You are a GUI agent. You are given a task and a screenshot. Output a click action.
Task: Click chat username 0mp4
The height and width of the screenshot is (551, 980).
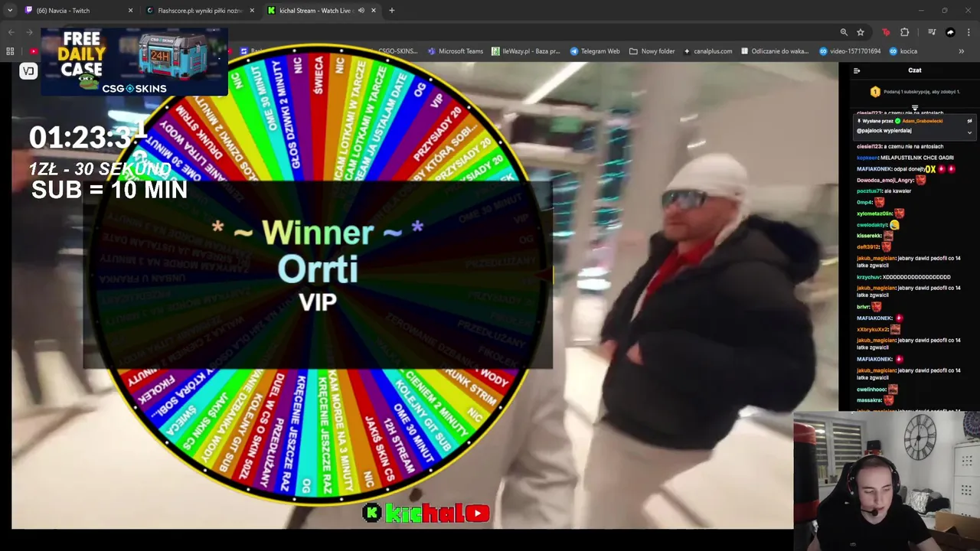tap(864, 202)
